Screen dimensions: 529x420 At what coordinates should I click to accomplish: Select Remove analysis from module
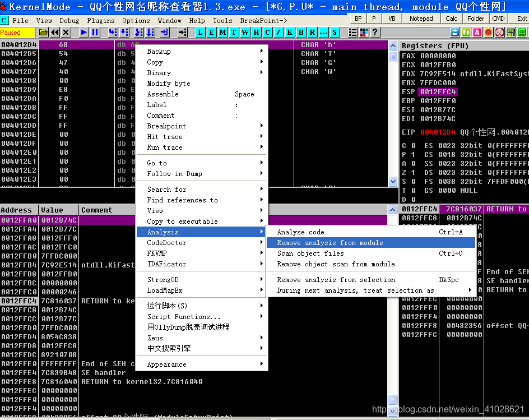coord(371,243)
